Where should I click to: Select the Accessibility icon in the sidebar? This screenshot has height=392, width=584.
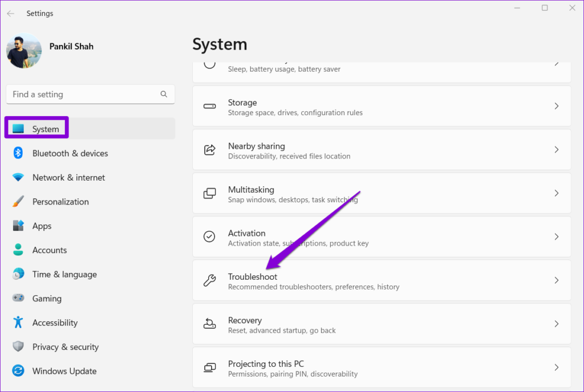18,322
